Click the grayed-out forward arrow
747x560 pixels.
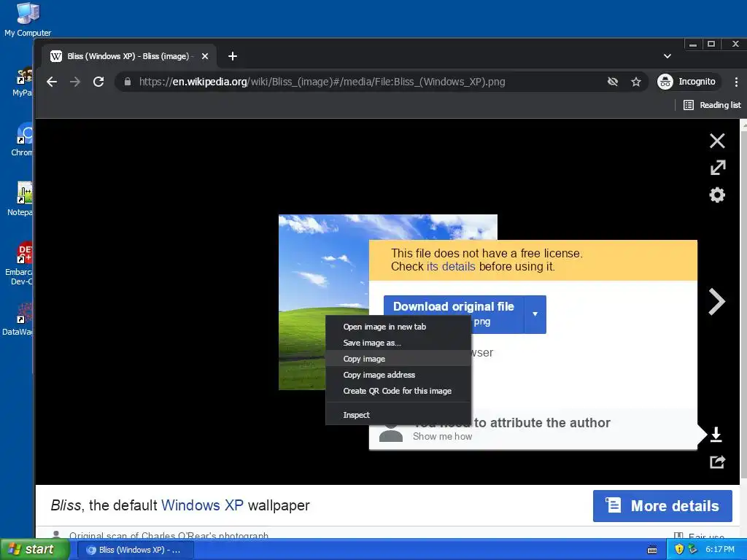click(75, 82)
